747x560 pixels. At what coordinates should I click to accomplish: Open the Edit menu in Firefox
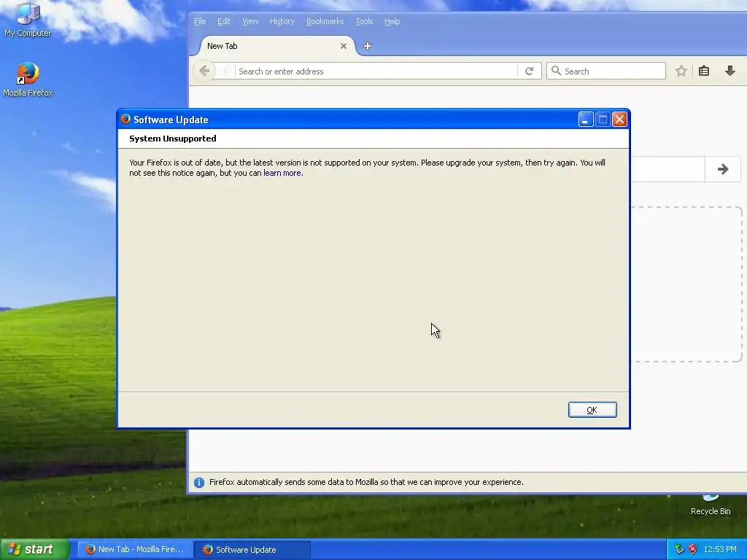point(224,21)
